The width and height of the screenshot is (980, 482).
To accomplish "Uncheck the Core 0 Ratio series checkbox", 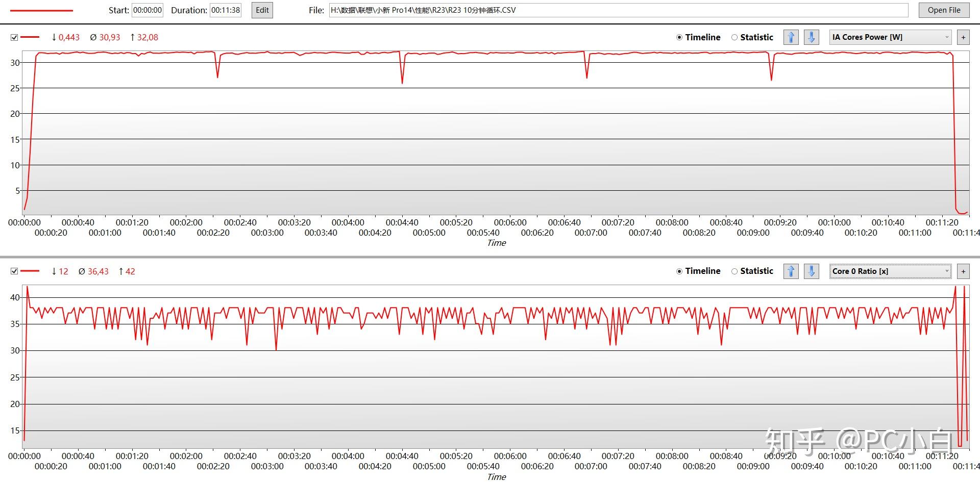I will [x=14, y=271].
